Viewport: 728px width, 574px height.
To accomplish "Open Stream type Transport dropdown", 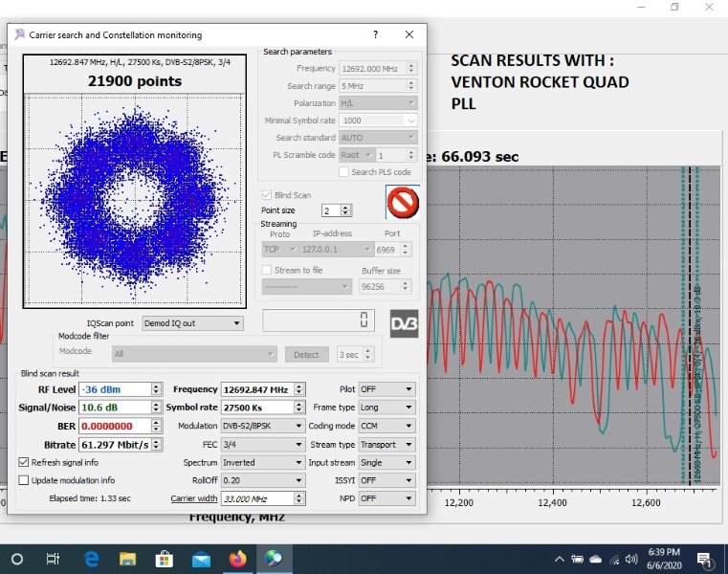I will pos(386,445).
